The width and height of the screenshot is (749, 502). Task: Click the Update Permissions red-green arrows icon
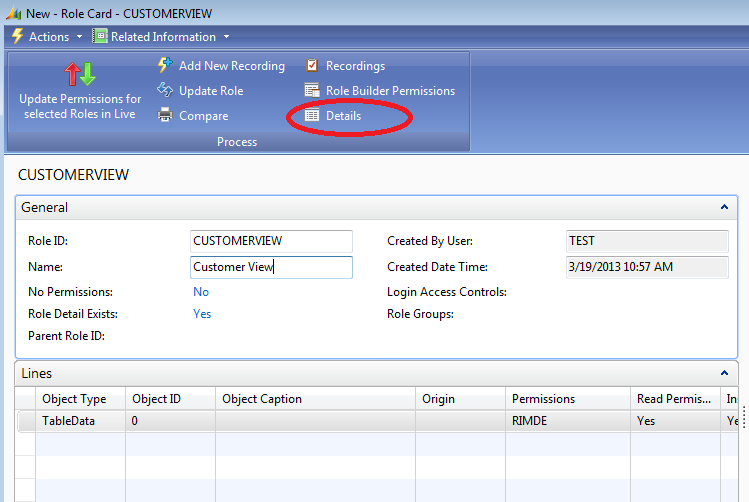click(80, 74)
